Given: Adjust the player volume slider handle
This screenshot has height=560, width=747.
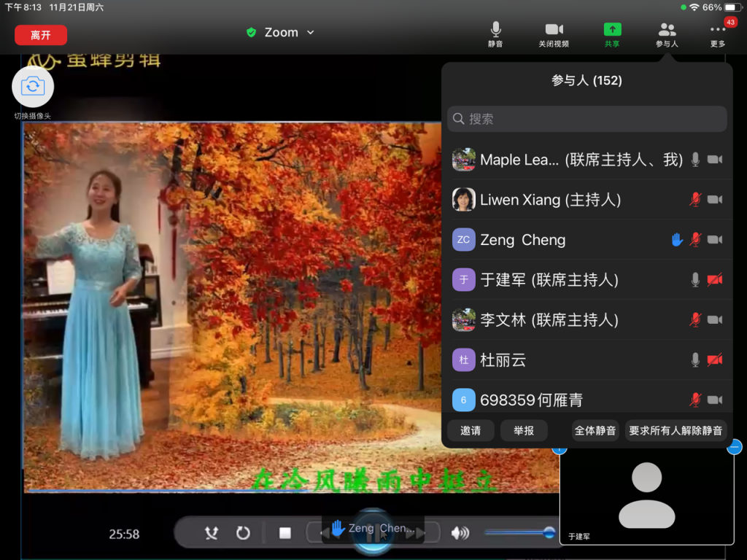Looking at the screenshot, I should 549,532.
